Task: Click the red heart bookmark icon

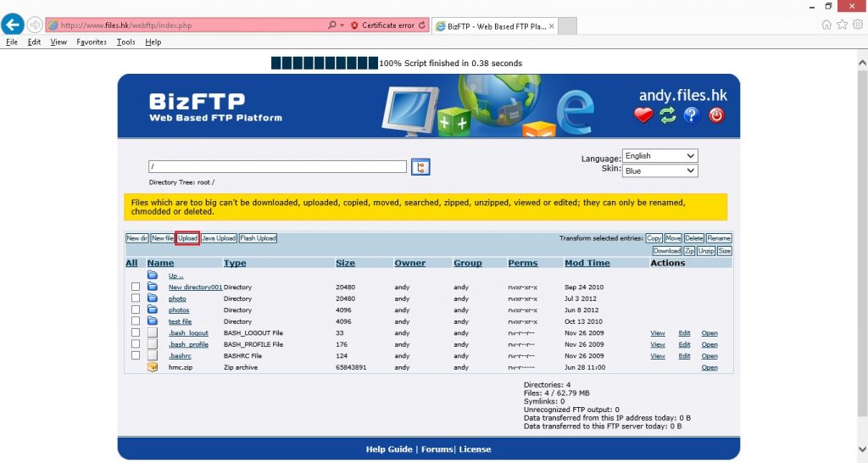Action: pos(643,115)
